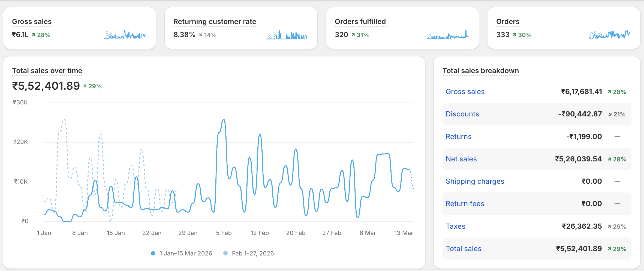The width and height of the screenshot is (644, 271).
Task: Open the Discounts breakdown link
Action: click(x=462, y=114)
